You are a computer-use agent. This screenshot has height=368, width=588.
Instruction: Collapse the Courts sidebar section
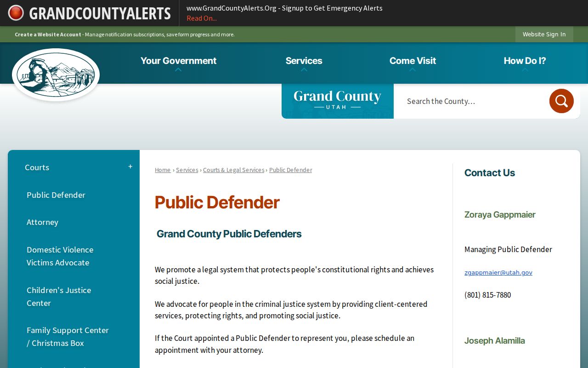coord(130,167)
